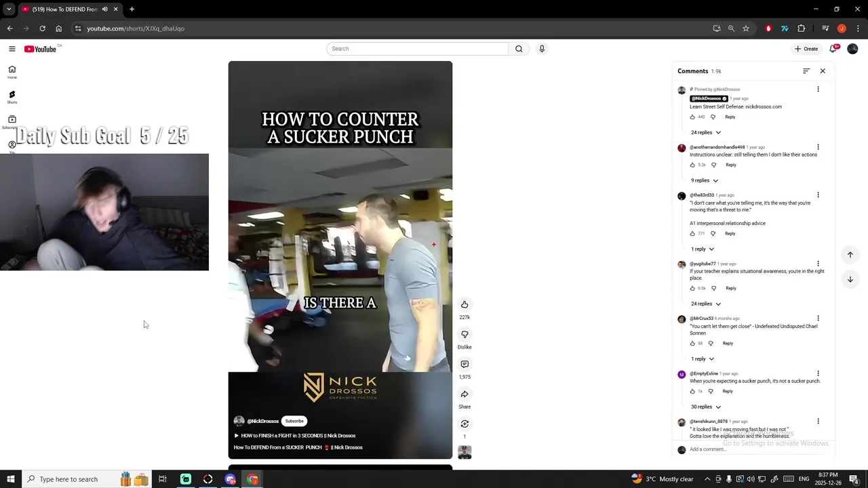Expand 30 replies under EmptyExline
868x488 pixels.
point(706,407)
